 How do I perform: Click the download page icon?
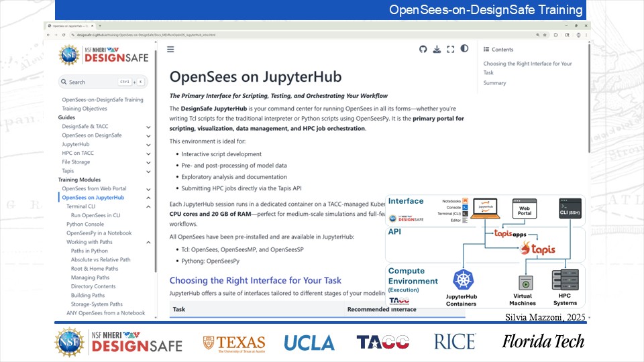pyautogui.click(x=437, y=49)
